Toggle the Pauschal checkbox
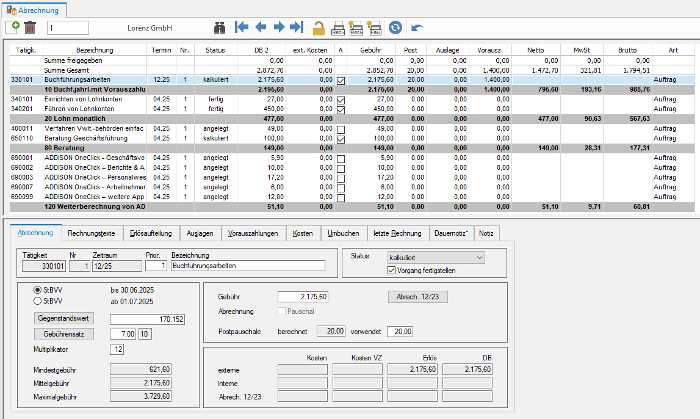Image resolution: width=700 pixels, height=419 pixels. coord(281,311)
